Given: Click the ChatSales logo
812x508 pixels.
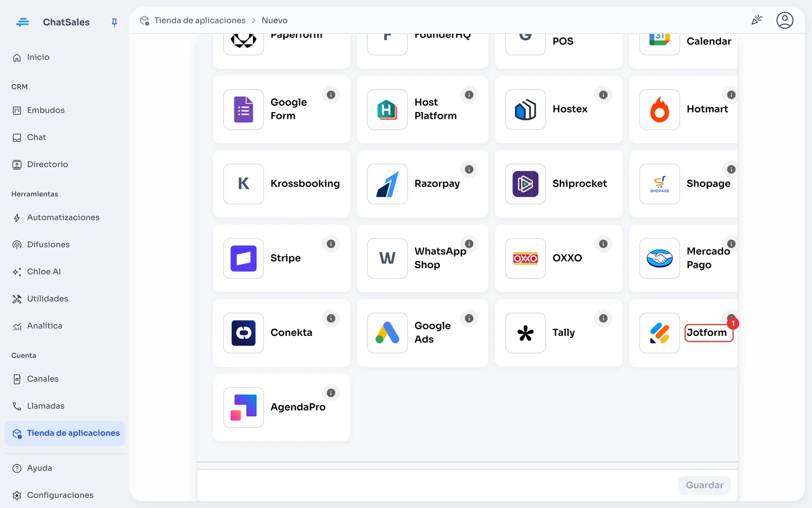Looking at the screenshot, I should [x=22, y=22].
